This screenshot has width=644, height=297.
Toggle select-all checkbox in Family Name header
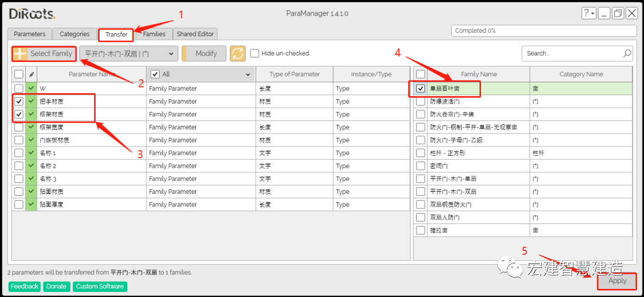[421, 74]
